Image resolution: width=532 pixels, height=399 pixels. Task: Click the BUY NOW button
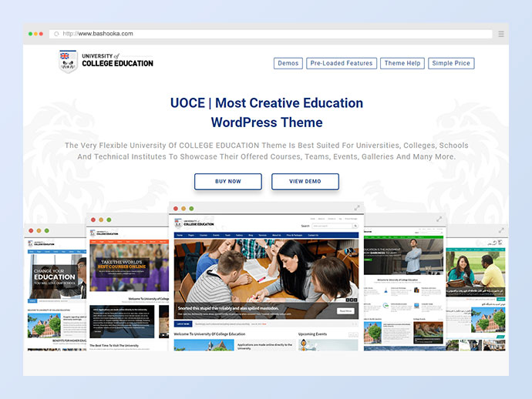coord(228,181)
